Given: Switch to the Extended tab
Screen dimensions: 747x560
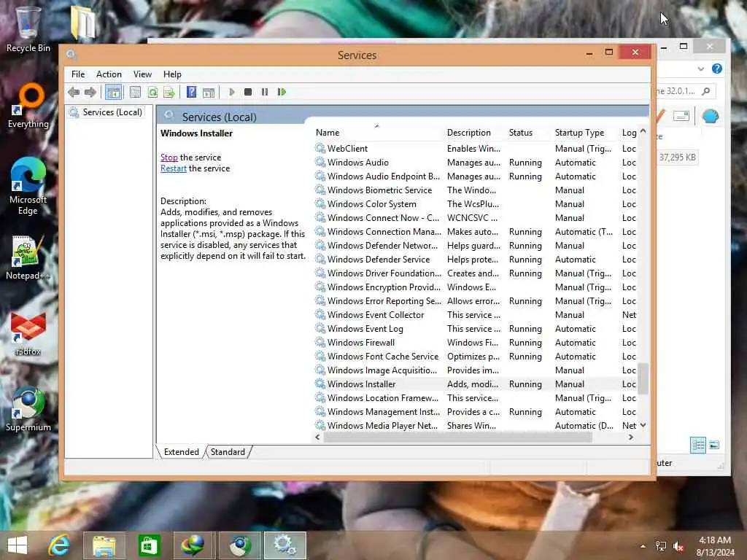Looking at the screenshot, I should (x=181, y=452).
